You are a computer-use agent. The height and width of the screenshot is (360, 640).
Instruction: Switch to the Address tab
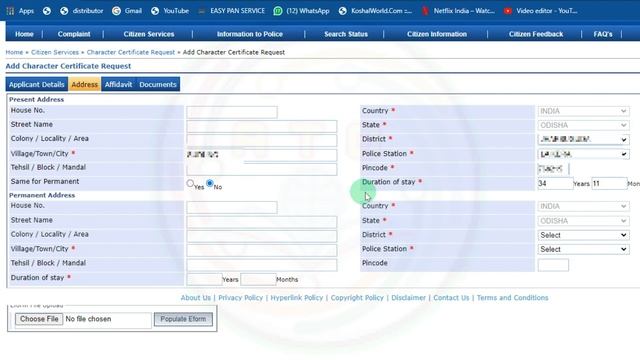click(84, 84)
